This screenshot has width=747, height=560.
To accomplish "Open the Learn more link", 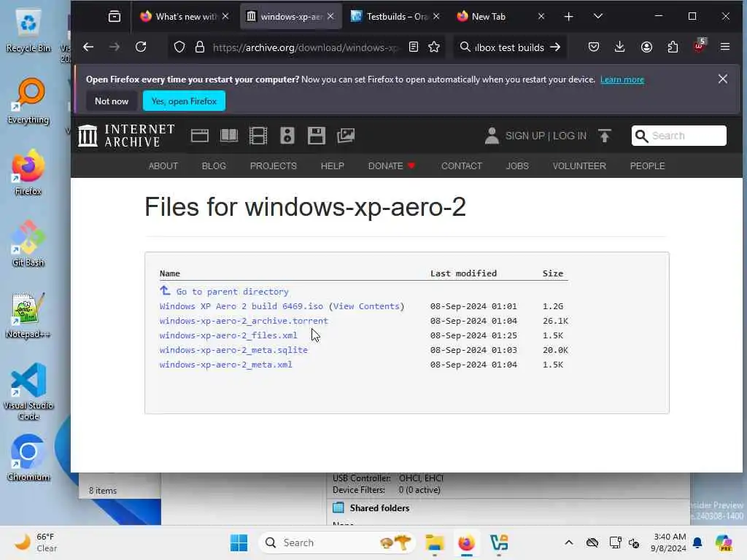I will [x=622, y=79].
